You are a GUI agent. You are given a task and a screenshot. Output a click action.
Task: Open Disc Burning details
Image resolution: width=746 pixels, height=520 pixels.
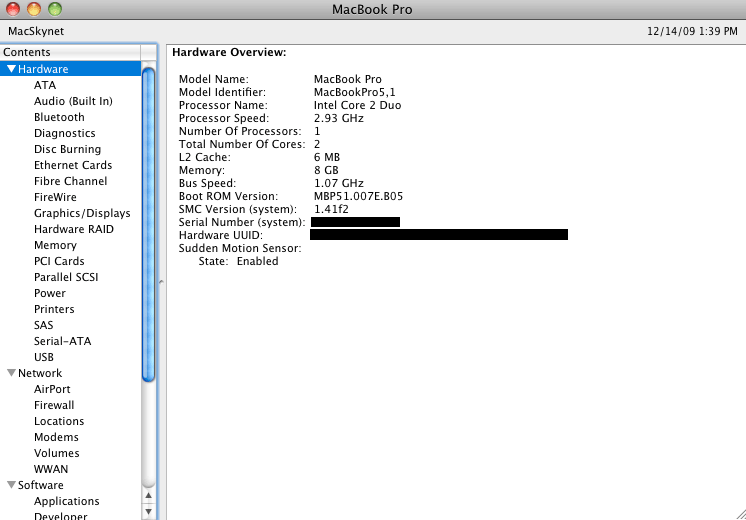pos(68,149)
